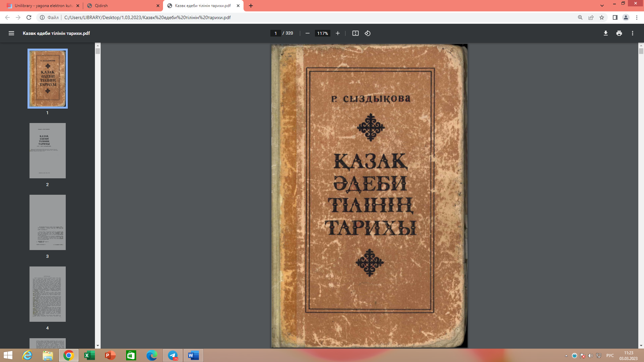644x362 pixels.
Task: Fit the PDF to page
Action: [x=356, y=33]
